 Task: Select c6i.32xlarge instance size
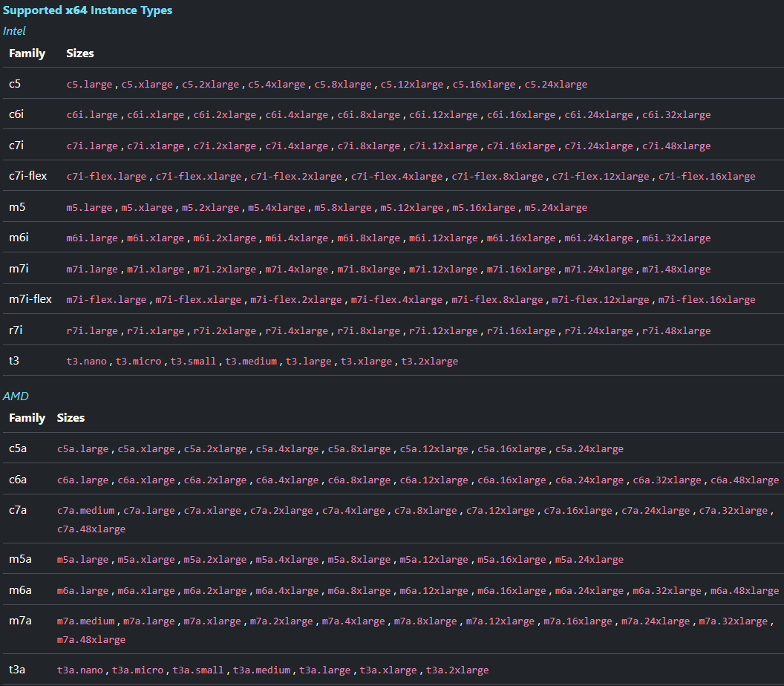point(676,114)
